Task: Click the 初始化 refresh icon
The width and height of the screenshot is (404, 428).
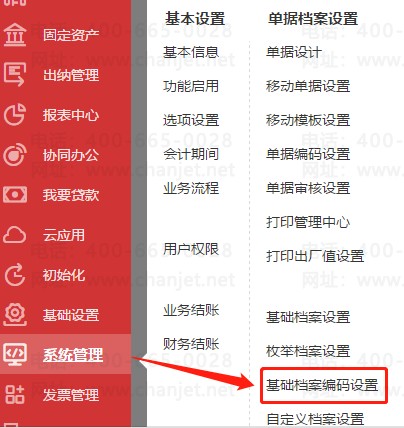Action: click(x=15, y=275)
